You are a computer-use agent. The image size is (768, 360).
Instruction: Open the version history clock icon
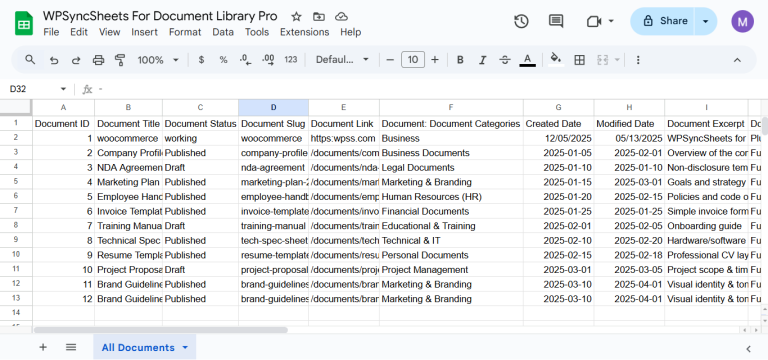[x=521, y=21]
